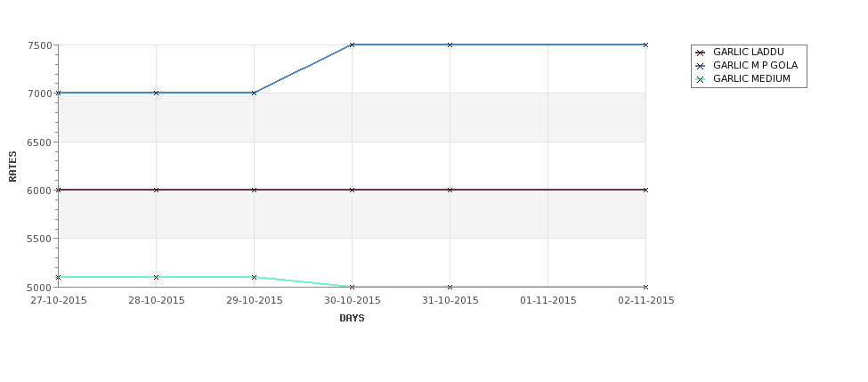Click the GARLIC LADDU point on 31-10-2015
868x382 pixels.
click(x=450, y=190)
